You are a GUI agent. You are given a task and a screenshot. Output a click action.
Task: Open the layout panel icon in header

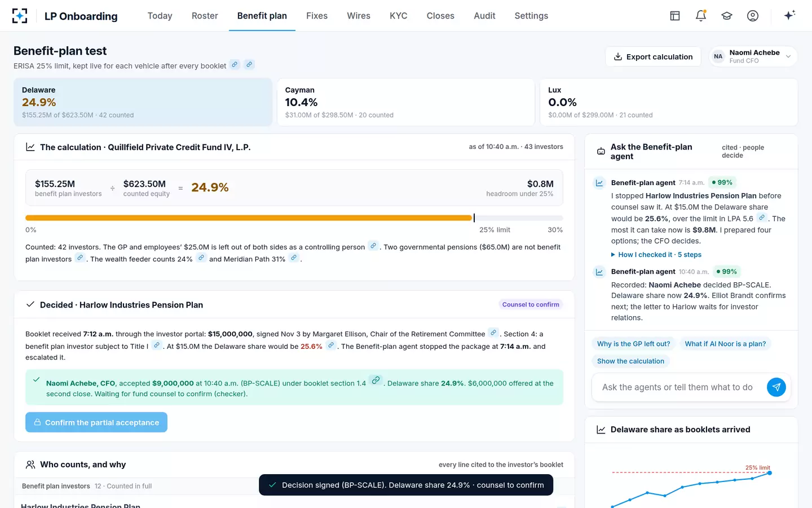[675, 16]
